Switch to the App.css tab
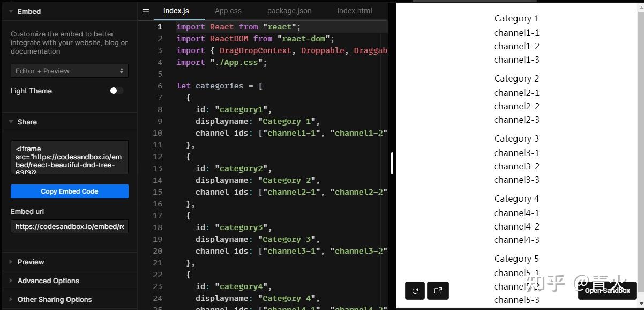The image size is (644, 310). click(x=228, y=10)
